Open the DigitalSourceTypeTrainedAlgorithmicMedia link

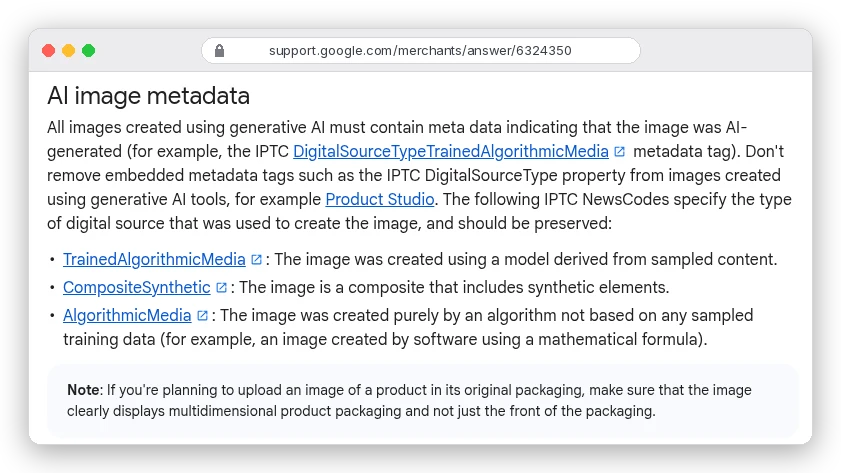pos(451,152)
